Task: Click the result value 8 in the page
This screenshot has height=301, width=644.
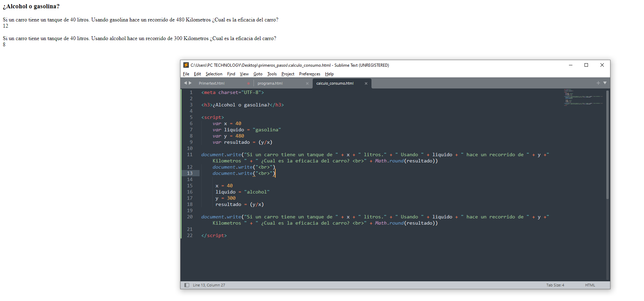Action: (4, 45)
